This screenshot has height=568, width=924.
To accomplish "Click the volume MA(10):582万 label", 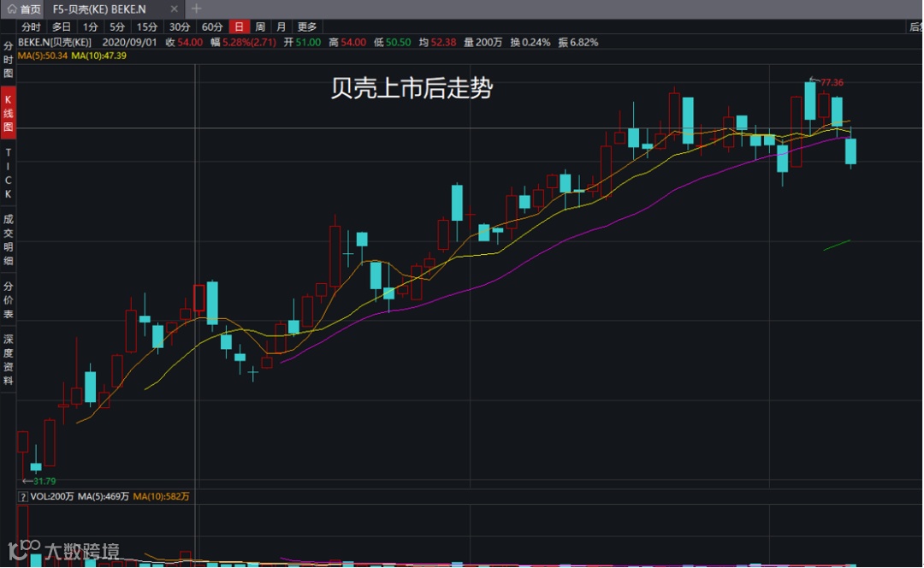I will [x=161, y=497].
